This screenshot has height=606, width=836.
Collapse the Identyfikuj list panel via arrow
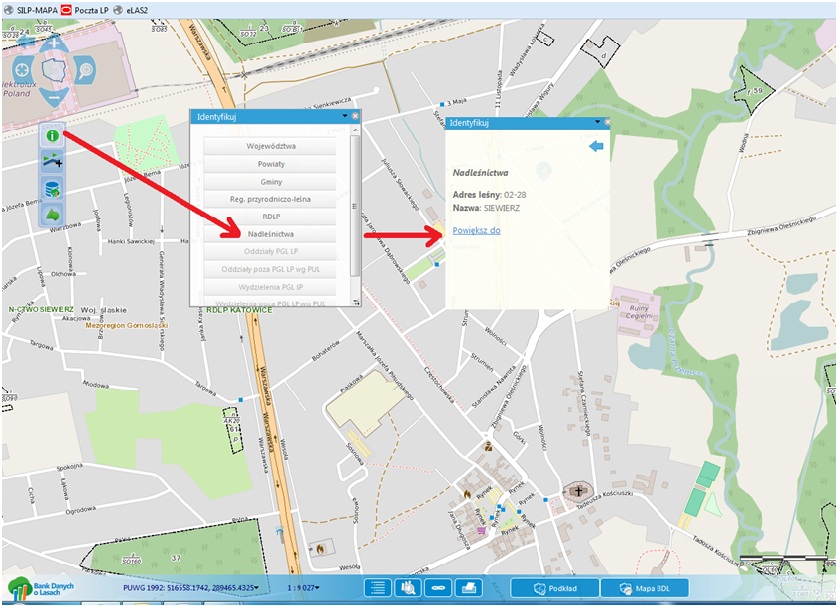coord(344,116)
